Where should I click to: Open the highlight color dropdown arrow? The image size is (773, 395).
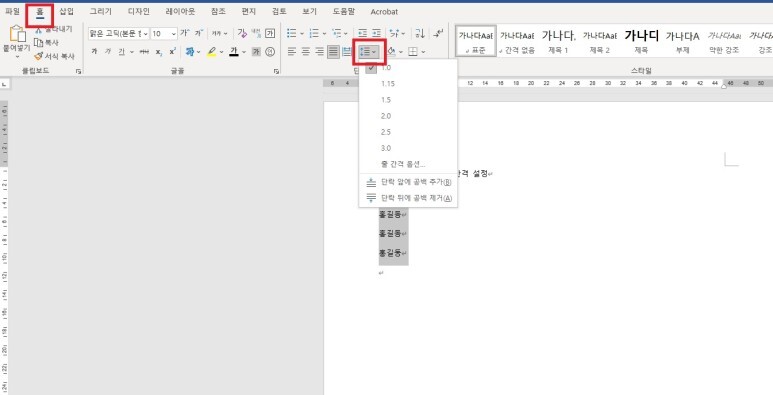[221, 52]
